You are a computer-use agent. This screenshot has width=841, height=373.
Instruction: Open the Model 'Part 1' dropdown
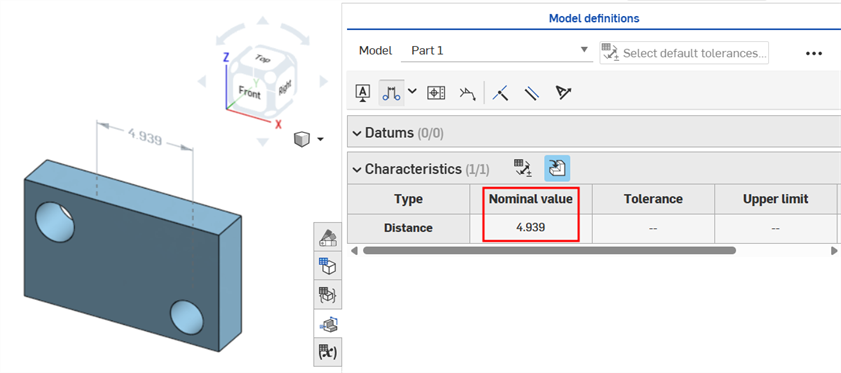497,50
